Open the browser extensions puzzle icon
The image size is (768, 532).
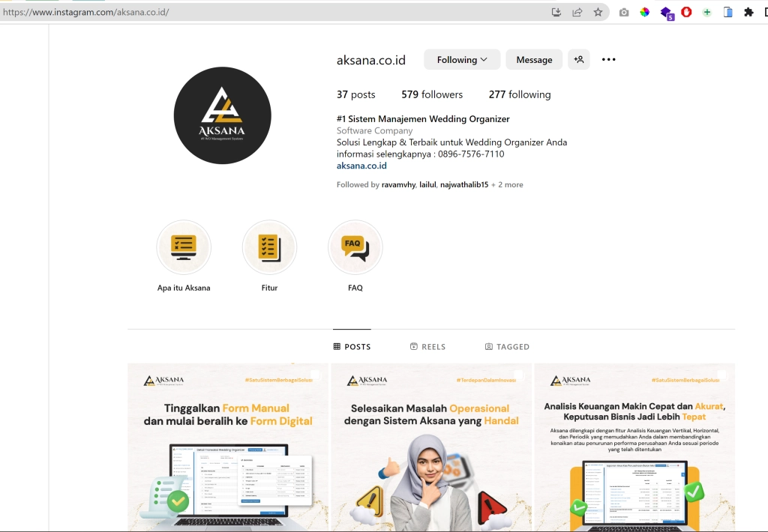[x=748, y=12]
